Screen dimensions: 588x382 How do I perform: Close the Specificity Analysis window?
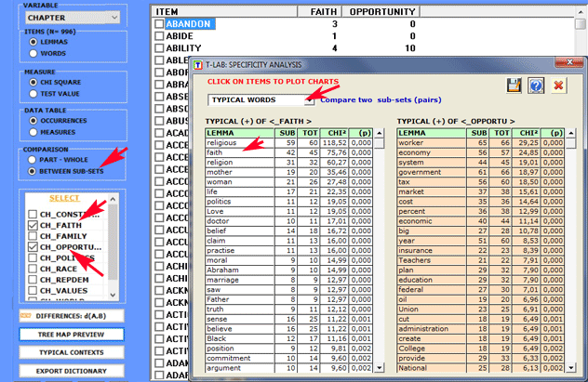[569, 62]
